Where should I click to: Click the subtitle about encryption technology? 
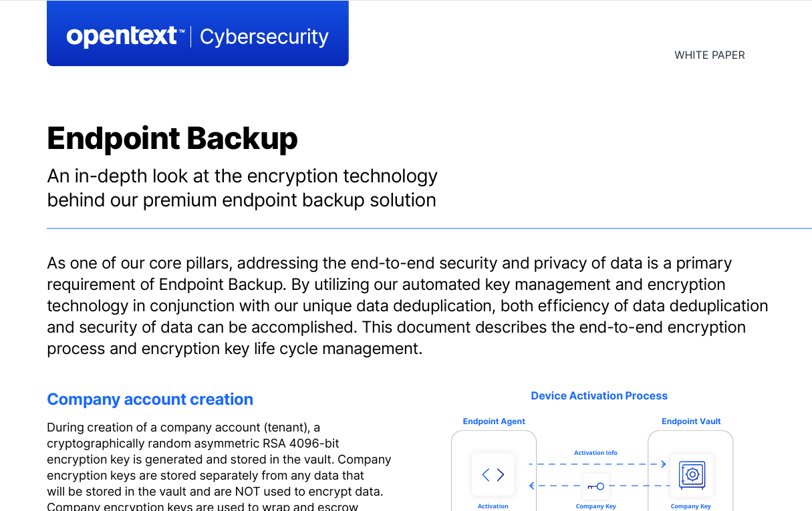242,188
